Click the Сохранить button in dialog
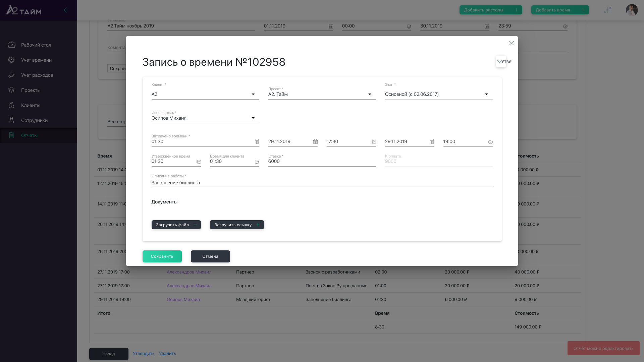Viewport: 644px width, 362px height. (162, 256)
